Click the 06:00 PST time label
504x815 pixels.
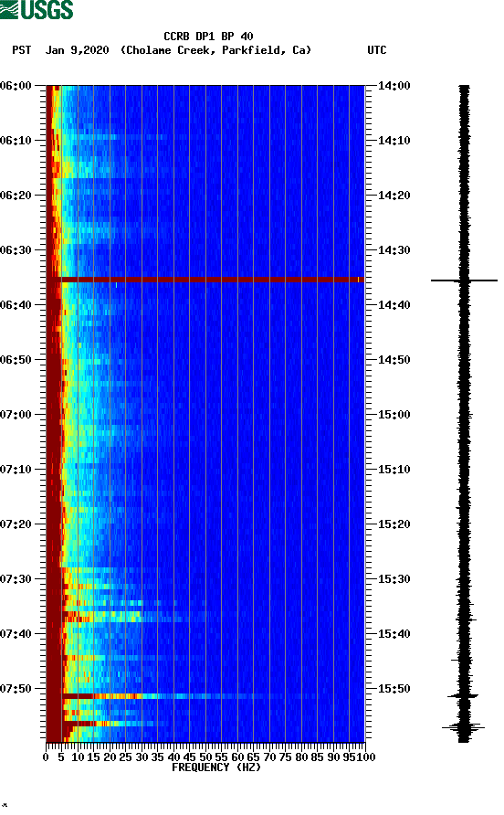[16, 86]
